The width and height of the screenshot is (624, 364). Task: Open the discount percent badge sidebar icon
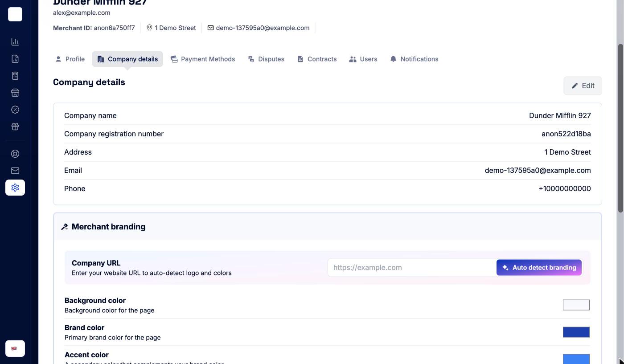click(x=15, y=110)
